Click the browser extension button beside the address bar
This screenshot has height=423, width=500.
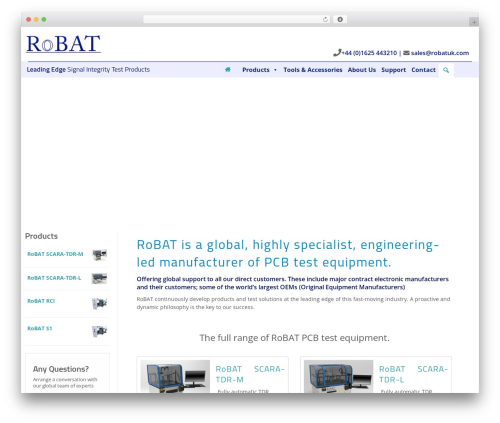click(340, 20)
